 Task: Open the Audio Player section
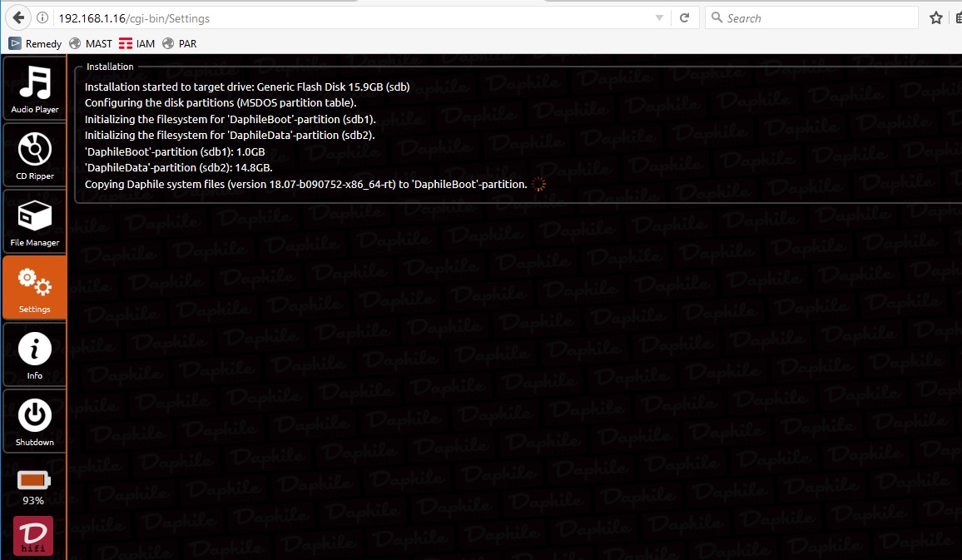click(x=34, y=88)
